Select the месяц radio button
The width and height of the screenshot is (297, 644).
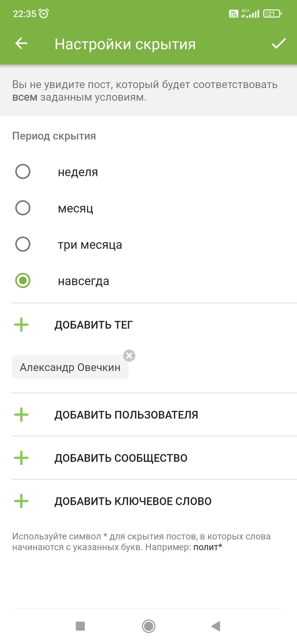(23, 208)
